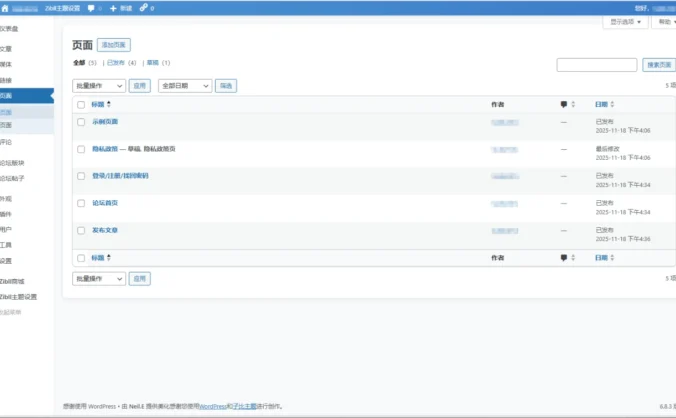The height and width of the screenshot is (418, 676).
Task: Toggle select-all checkbox in table header
Action: (x=82, y=104)
